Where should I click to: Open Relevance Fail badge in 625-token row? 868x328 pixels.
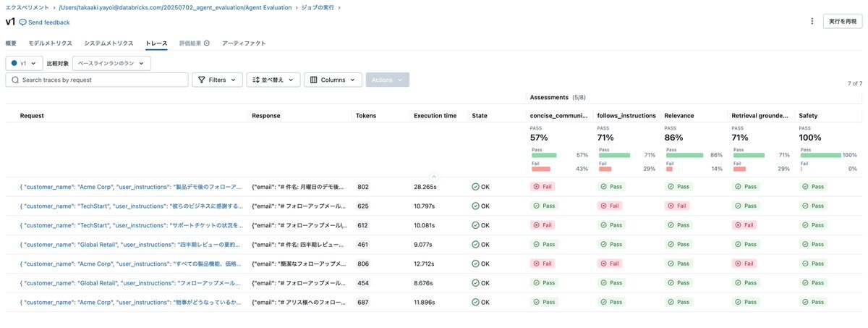click(x=678, y=206)
